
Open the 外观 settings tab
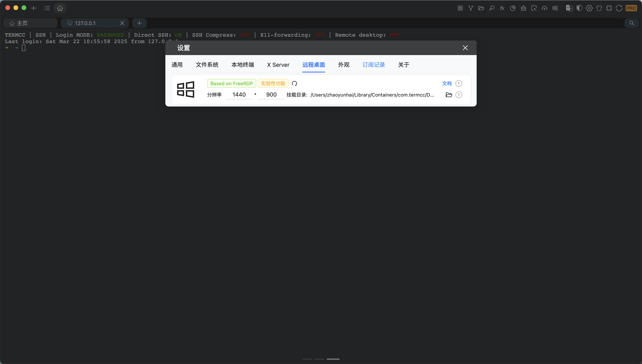pos(343,65)
